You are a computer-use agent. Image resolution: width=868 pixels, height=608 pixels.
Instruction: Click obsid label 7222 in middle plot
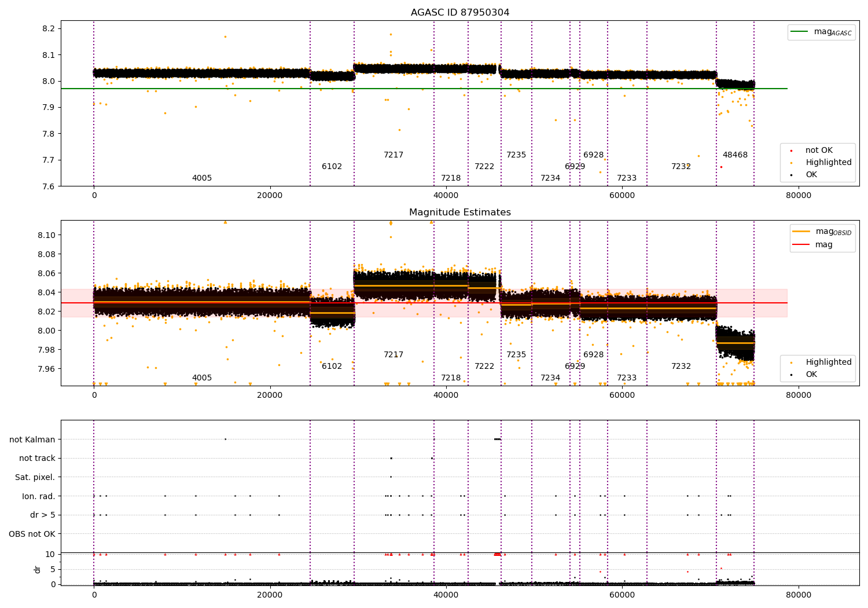(484, 367)
